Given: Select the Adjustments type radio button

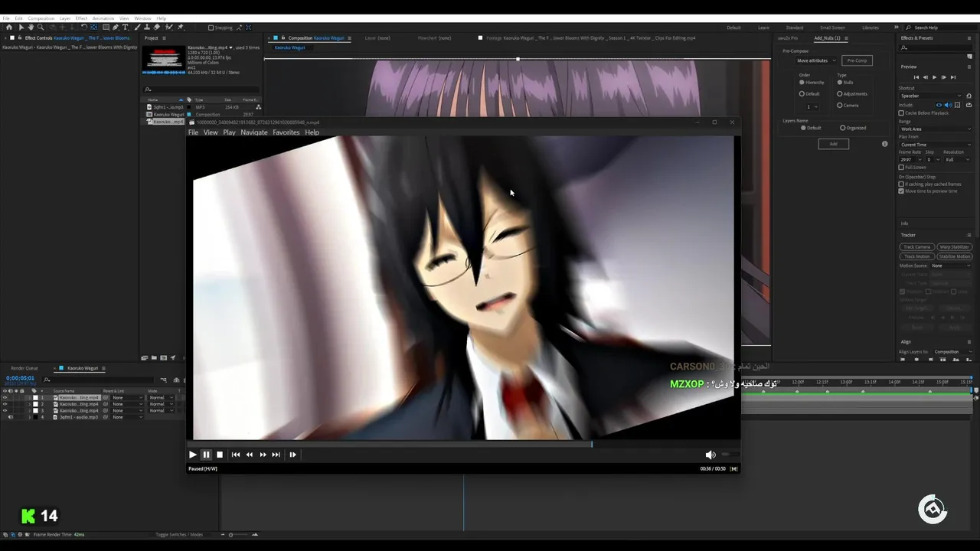Looking at the screenshot, I should (x=839, y=94).
